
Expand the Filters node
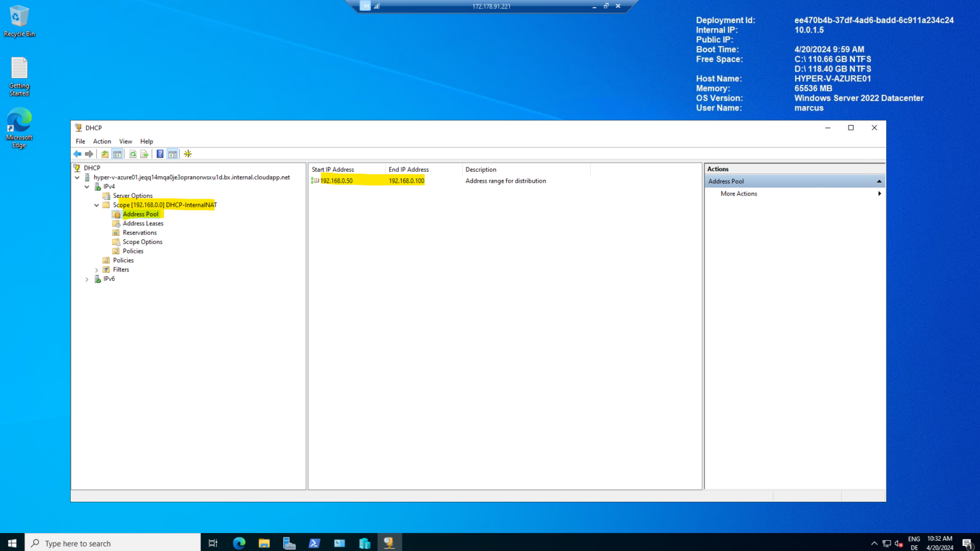96,269
